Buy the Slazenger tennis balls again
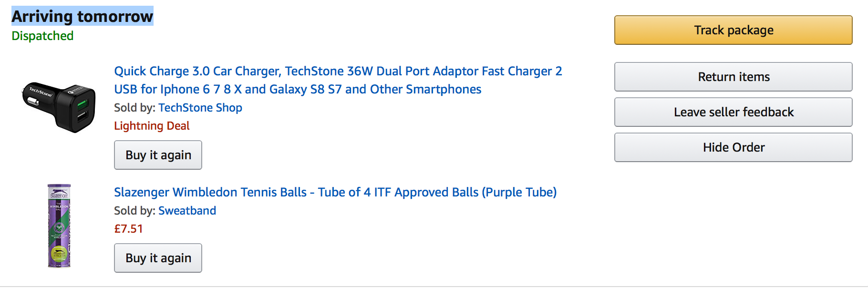 (158, 258)
